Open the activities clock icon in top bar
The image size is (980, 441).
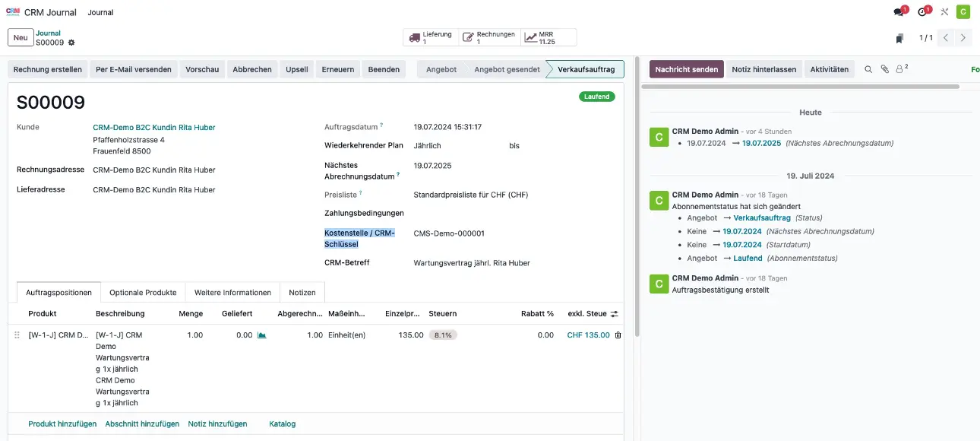coord(923,12)
